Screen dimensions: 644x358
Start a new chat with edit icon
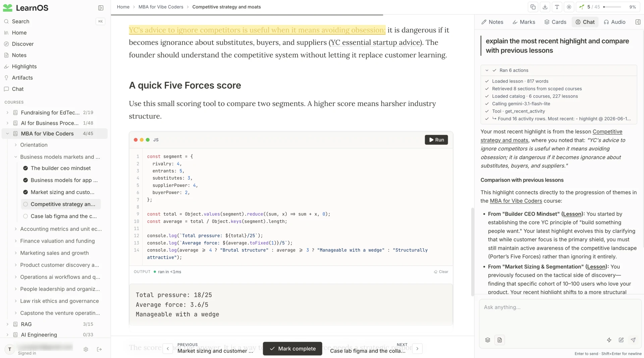621,340
